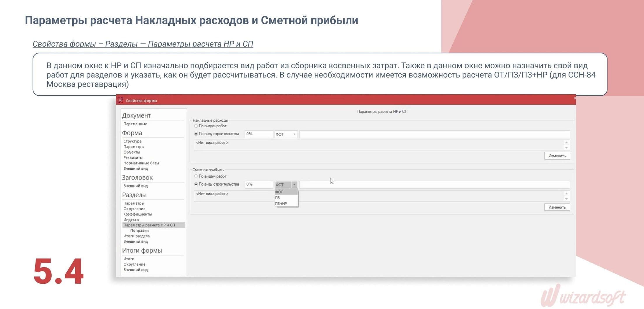Open Итоги раздела under Разделы
The width and height of the screenshot is (644, 309).
136,236
